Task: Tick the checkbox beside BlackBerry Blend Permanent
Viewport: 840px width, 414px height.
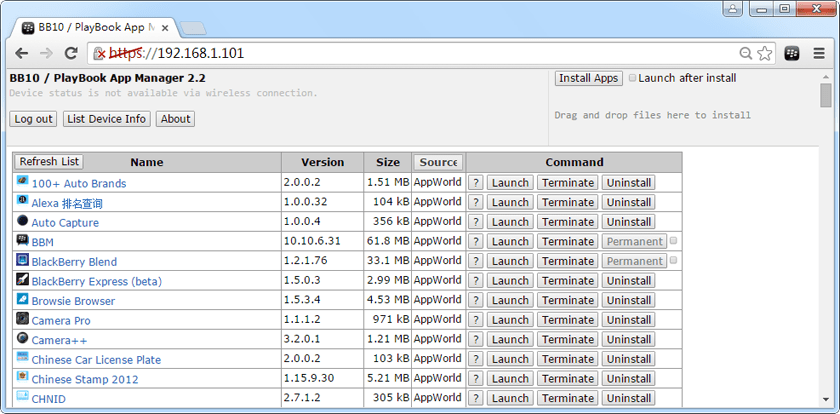Action: (x=673, y=260)
